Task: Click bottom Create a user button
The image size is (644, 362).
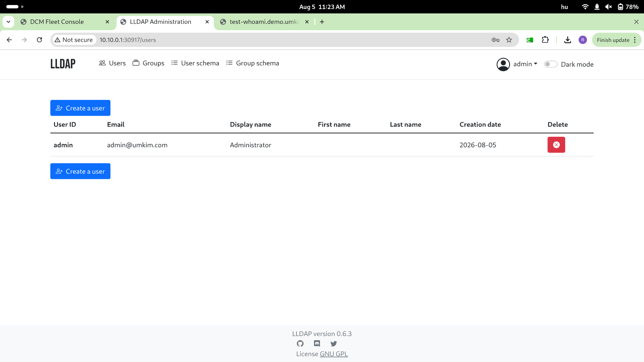Action: pyautogui.click(x=80, y=171)
